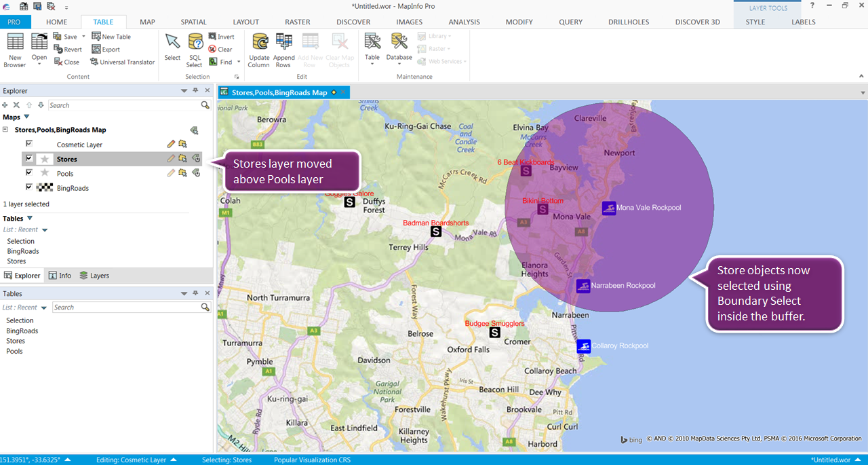Click the Cosmetic Layer visibility checkbox

[x=28, y=144]
